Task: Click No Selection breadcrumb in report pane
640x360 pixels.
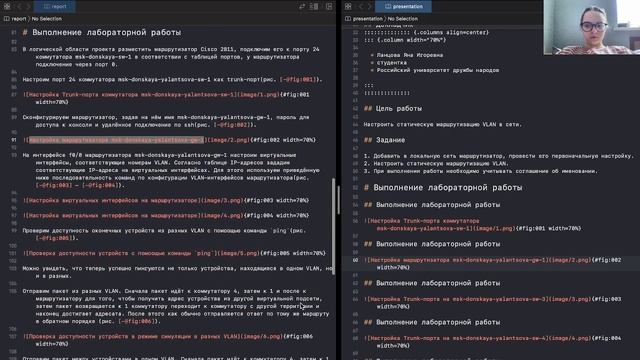Action: 47,19
